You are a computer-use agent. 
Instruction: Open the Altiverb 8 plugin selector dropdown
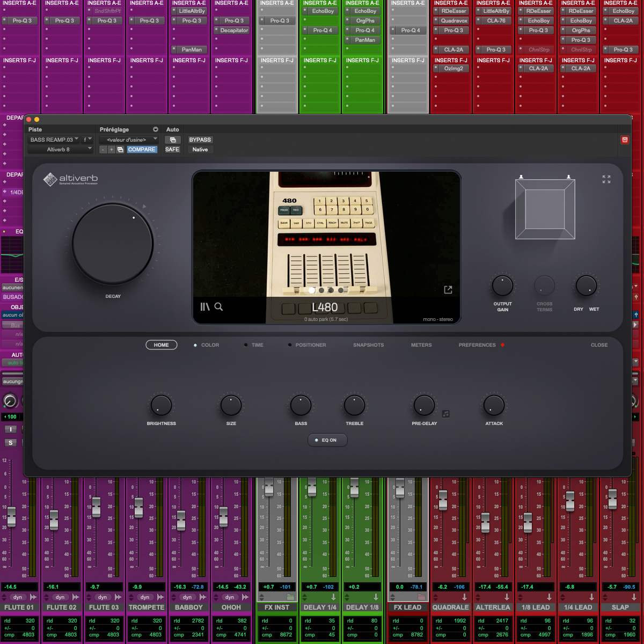pos(60,150)
